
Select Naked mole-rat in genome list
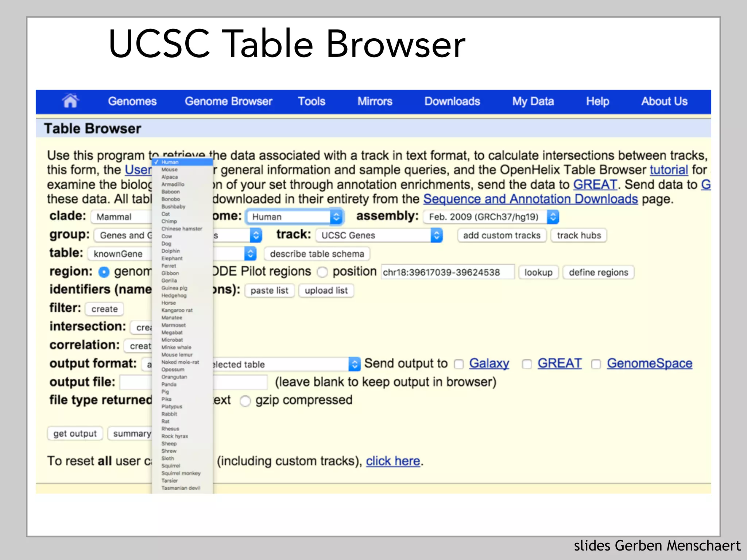click(x=182, y=362)
